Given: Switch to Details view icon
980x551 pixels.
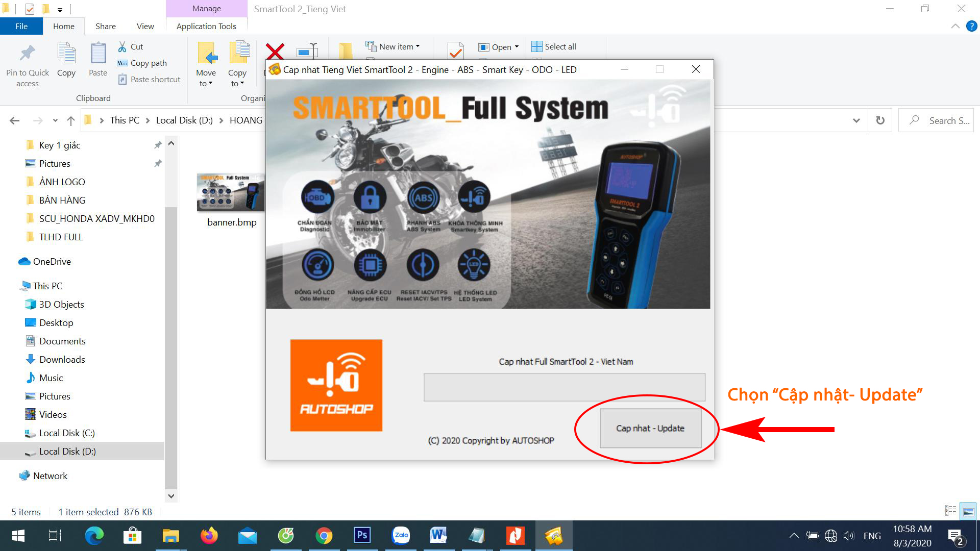Looking at the screenshot, I should [x=950, y=511].
